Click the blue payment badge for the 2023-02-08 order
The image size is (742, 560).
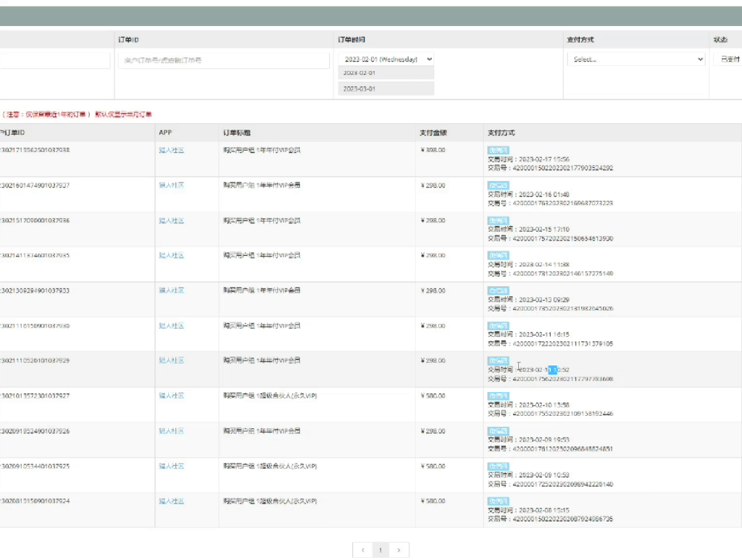pos(498,501)
